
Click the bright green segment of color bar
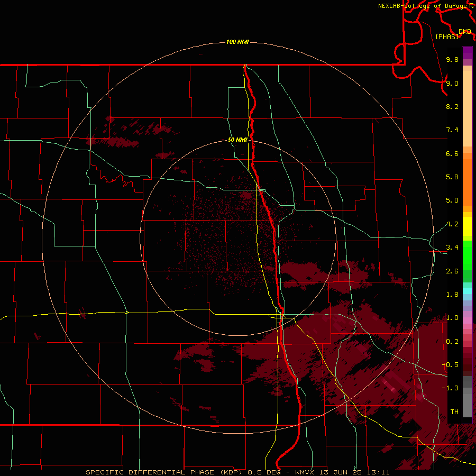tap(467, 255)
